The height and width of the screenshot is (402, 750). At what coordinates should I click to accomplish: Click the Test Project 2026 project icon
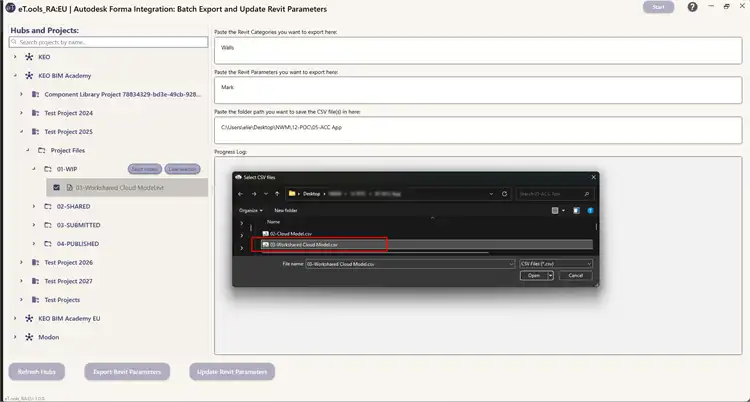(x=35, y=262)
